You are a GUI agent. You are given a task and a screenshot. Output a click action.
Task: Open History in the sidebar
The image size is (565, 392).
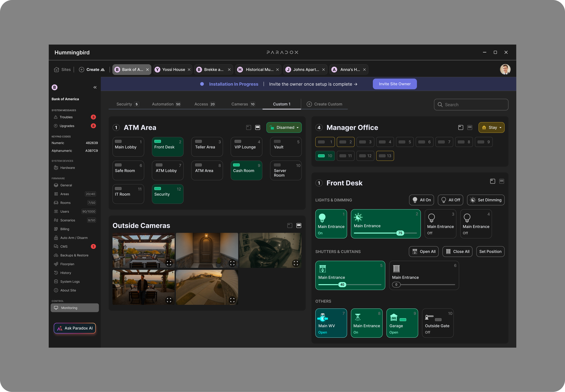pyautogui.click(x=75, y=273)
